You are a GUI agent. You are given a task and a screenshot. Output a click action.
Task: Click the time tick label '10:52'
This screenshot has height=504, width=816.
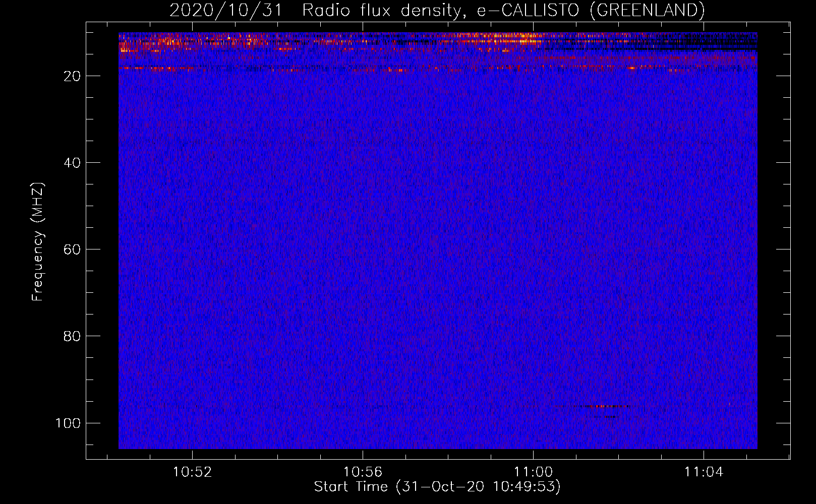(192, 472)
